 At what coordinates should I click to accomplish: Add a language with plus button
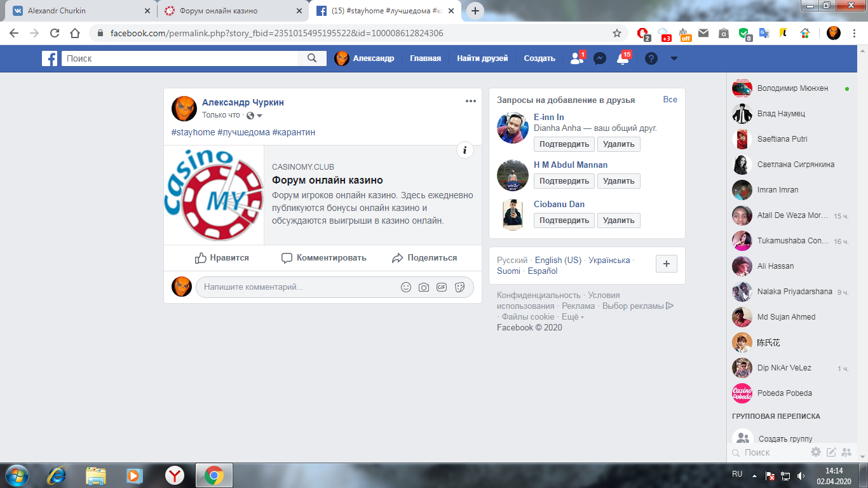[x=666, y=264]
